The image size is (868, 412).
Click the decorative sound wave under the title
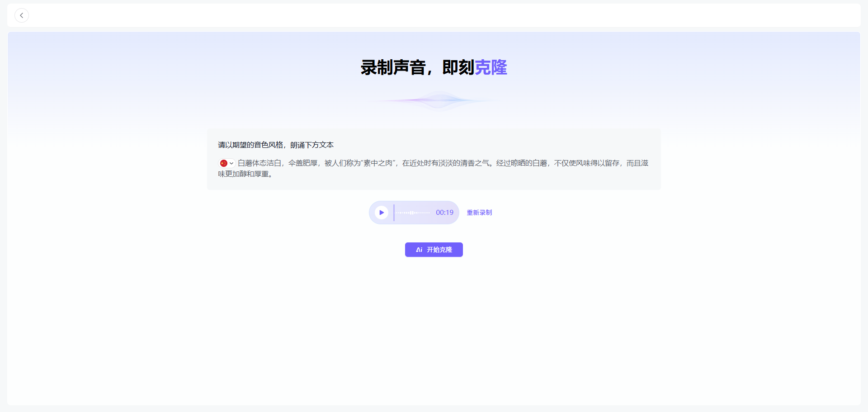tap(434, 100)
